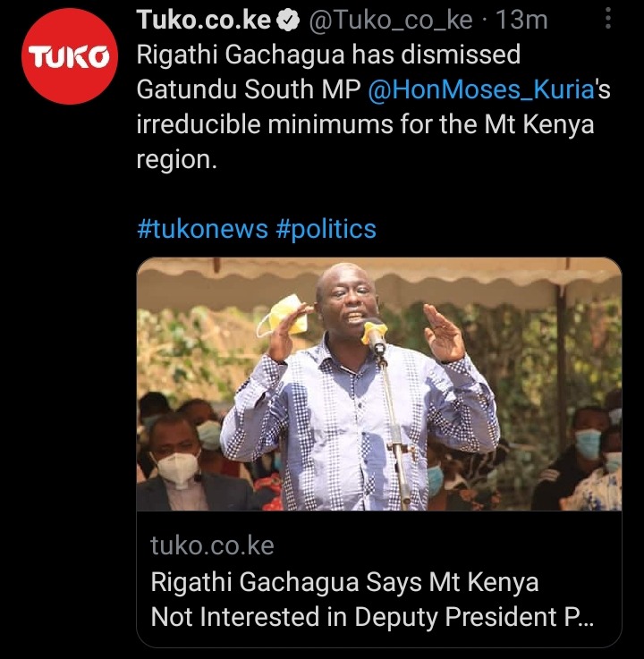644x659 pixels.
Task: Open the Tuko.co.ke display name profile
Action: pos(203,20)
